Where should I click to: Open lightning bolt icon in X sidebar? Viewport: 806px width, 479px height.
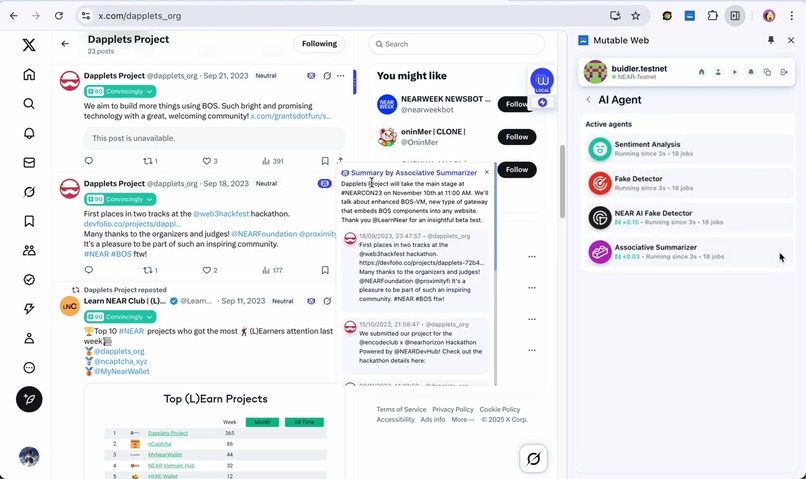click(x=29, y=309)
